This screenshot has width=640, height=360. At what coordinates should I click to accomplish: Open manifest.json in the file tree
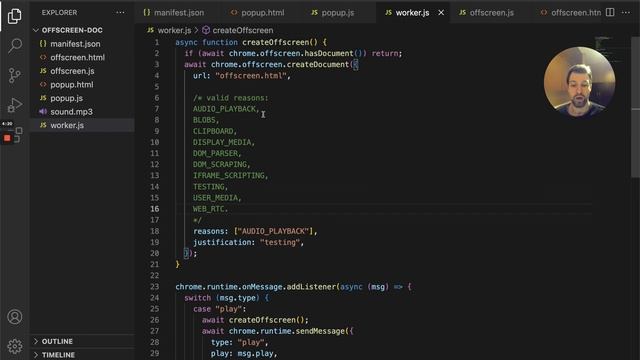tap(75, 44)
